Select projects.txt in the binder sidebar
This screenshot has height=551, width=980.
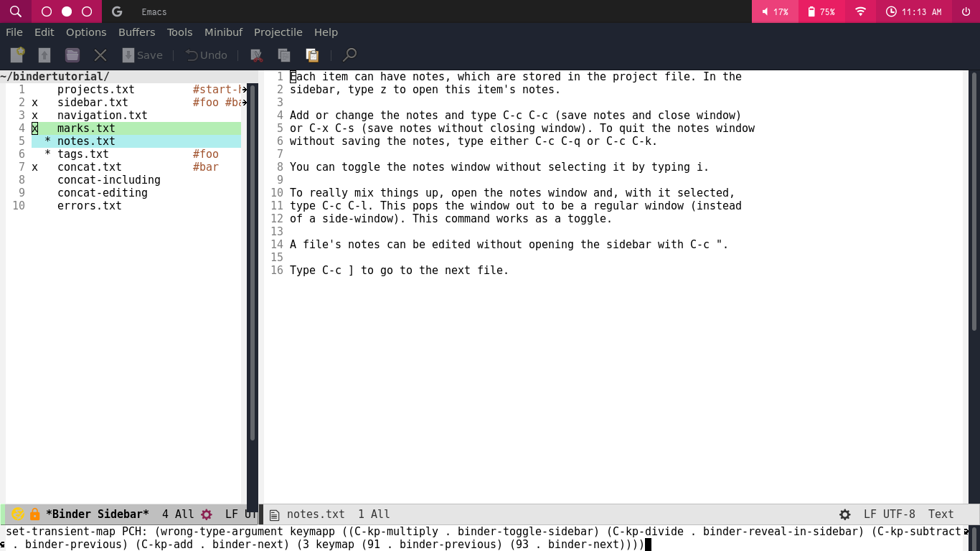(x=96, y=90)
